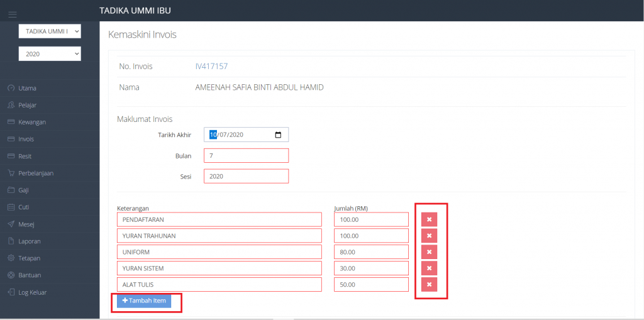Open the TADIKA UMMI I dropdown
Screen dimensions: 644x320
click(x=50, y=31)
